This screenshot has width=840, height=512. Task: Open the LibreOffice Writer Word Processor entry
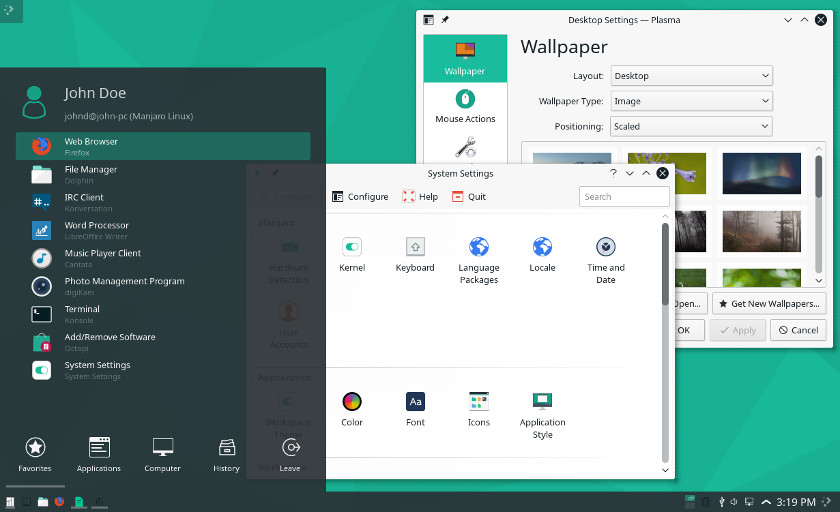pyautogui.click(x=163, y=230)
